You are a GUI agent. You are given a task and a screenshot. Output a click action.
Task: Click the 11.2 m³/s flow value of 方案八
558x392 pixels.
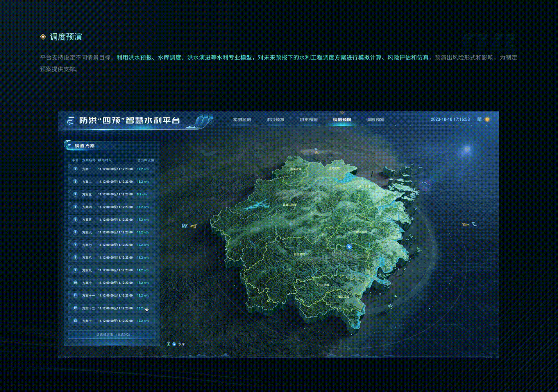click(143, 258)
